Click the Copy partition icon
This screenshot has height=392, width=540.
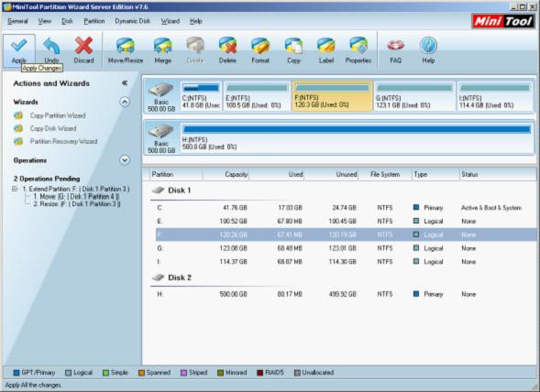[x=293, y=46]
